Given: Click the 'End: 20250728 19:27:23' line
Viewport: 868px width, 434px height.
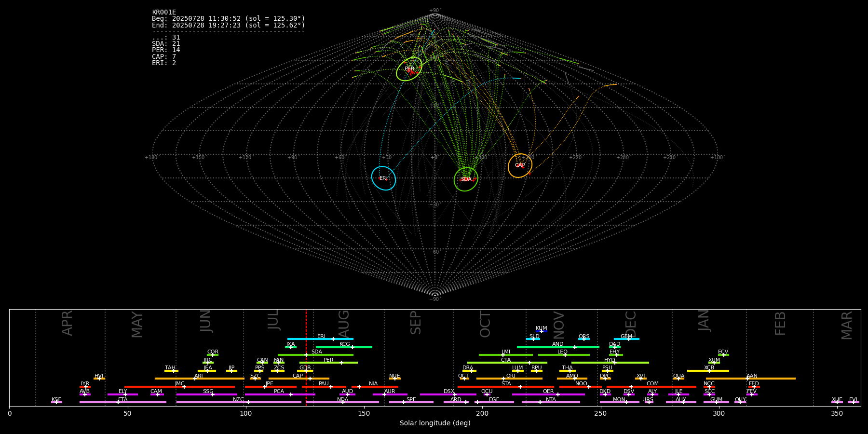Looking at the screenshot, I should [x=229, y=25].
